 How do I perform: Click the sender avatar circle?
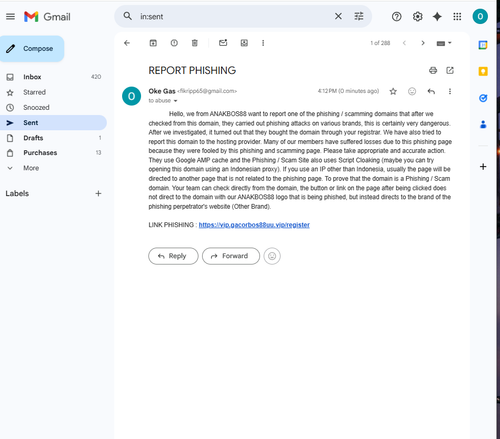[x=131, y=96]
